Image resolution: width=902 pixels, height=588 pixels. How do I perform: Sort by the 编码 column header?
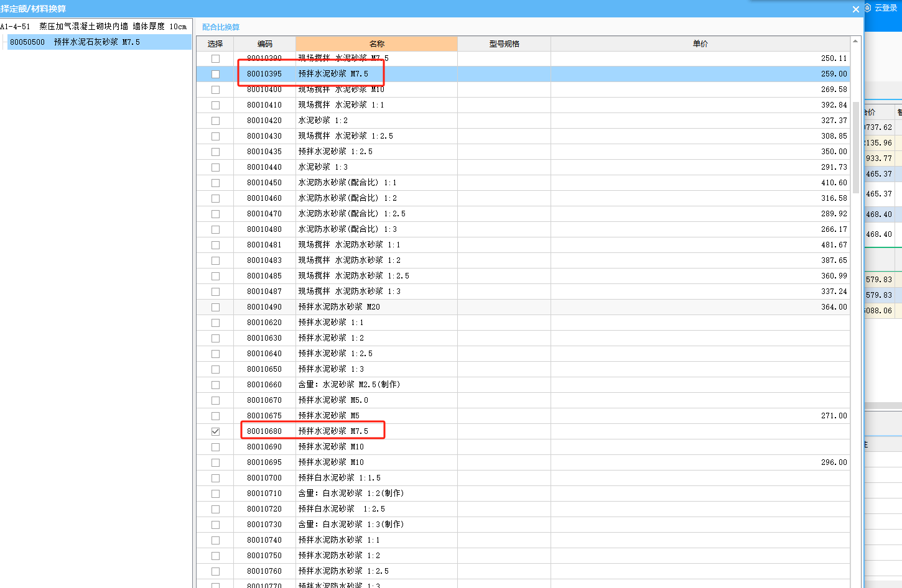(x=265, y=44)
